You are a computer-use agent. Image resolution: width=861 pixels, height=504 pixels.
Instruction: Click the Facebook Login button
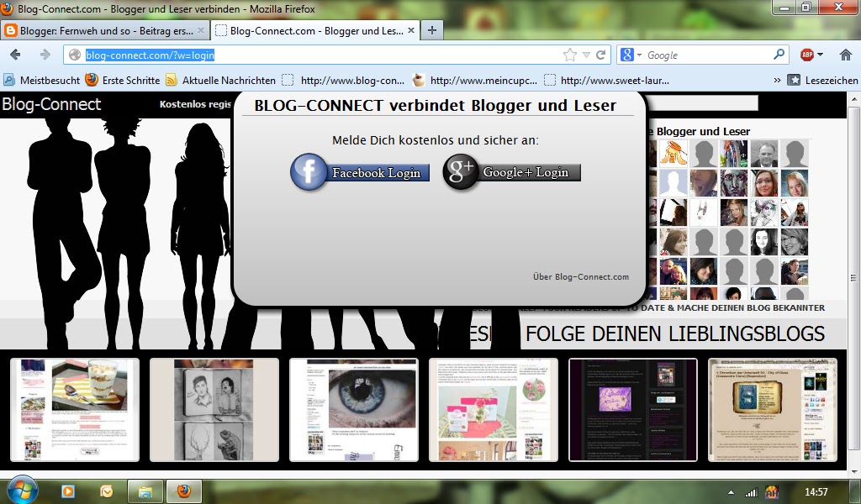click(x=360, y=172)
